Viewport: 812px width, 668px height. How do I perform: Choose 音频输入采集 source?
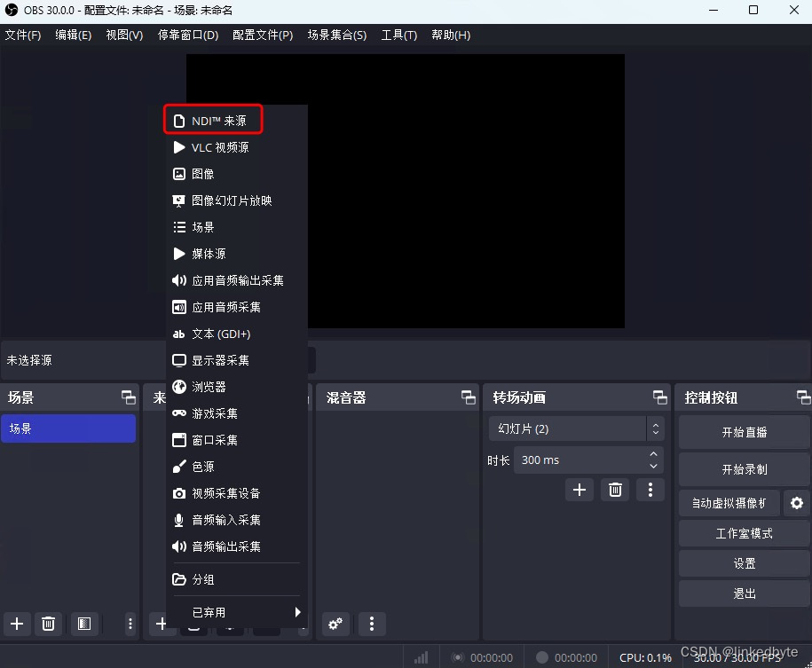(x=237, y=520)
